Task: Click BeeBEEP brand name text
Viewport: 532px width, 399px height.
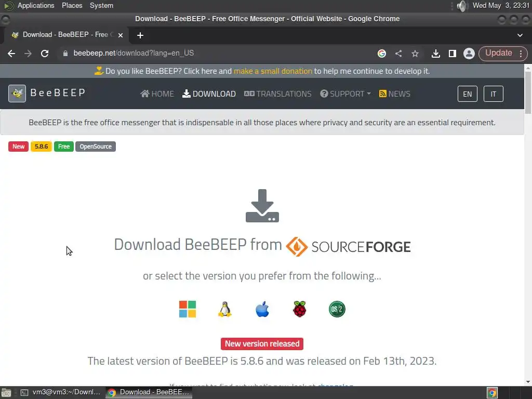Action: click(x=58, y=92)
